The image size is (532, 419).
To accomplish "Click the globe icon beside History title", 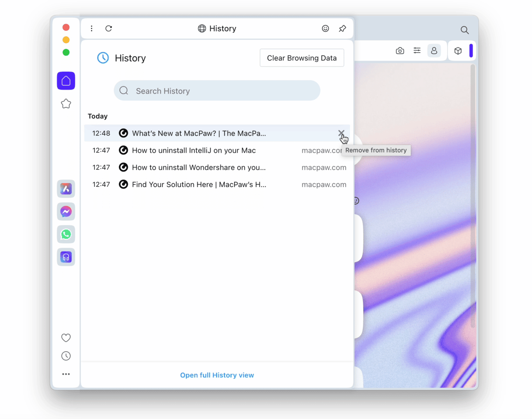I will [x=202, y=28].
